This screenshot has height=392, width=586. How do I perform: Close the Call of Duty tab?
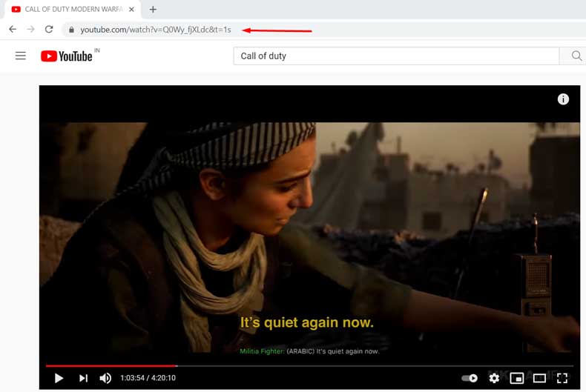point(131,10)
